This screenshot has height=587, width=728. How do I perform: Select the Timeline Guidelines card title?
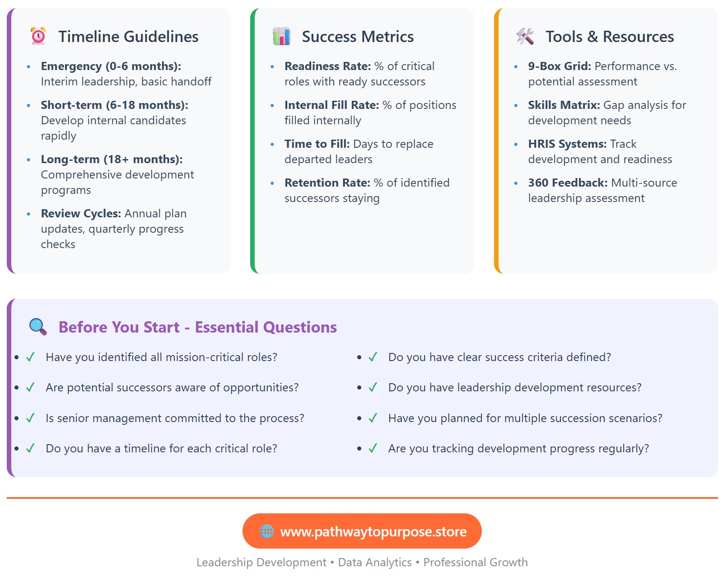point(128,37)
